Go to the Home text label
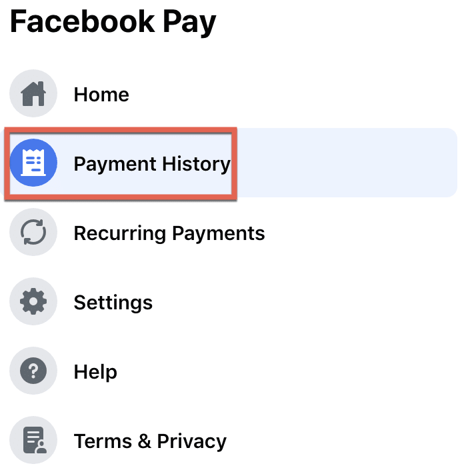The image size is (464, 476). 101,95
